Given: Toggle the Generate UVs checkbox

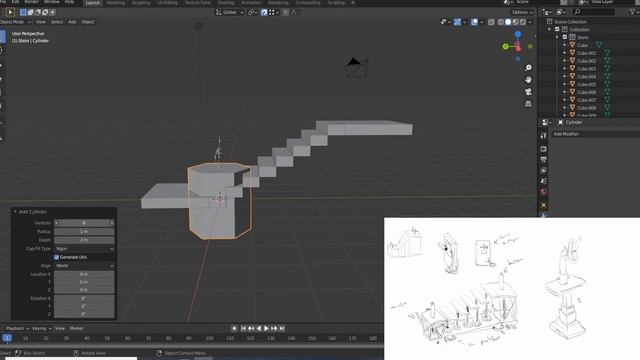Looking at the screenshot, I should [57, 257].
